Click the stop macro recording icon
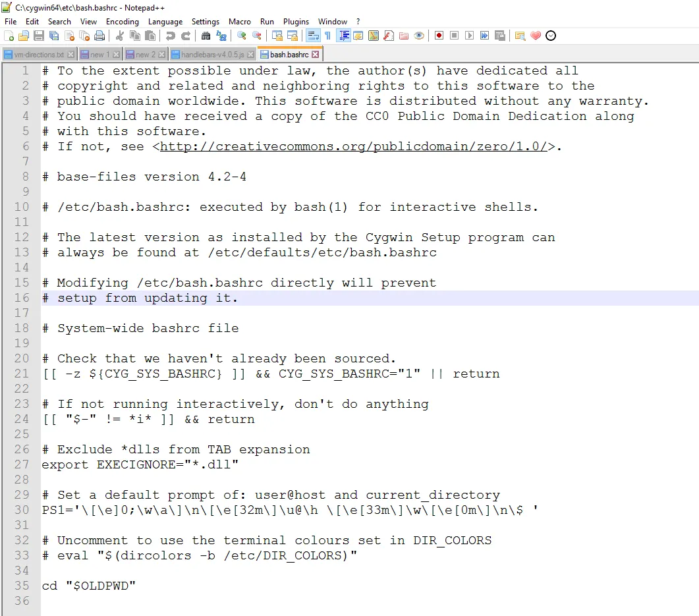Screen dimensions: 699x616 [455, 36]
